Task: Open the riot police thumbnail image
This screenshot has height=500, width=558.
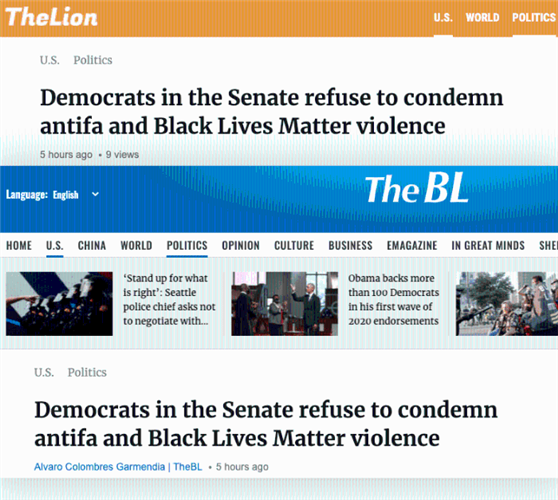Action: click(x=59, y=304)
